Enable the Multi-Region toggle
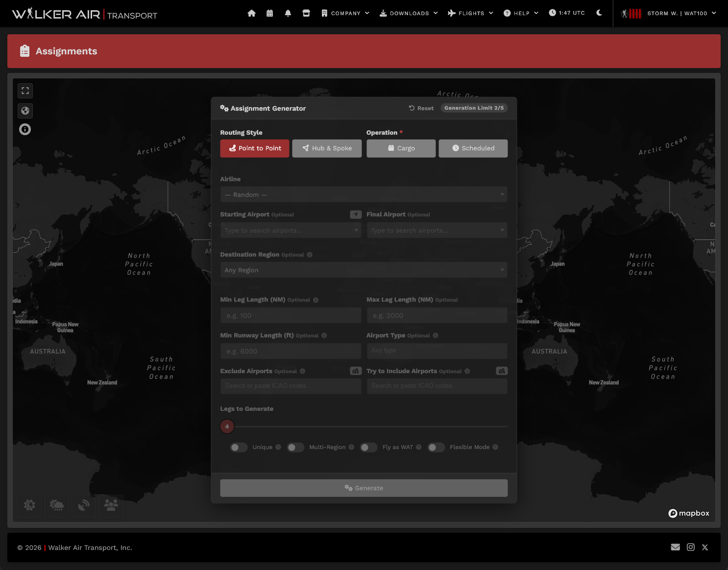This screenshot has width=728, height=570. 296,447
